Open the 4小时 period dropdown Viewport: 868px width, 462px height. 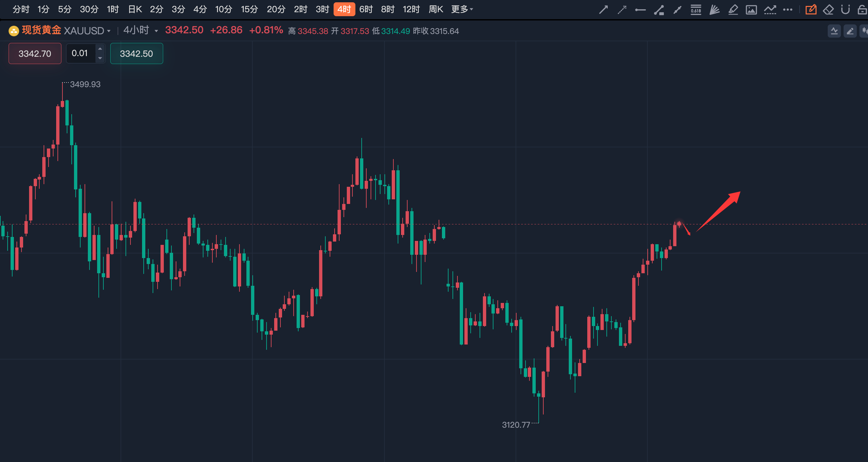coord(156,31)
